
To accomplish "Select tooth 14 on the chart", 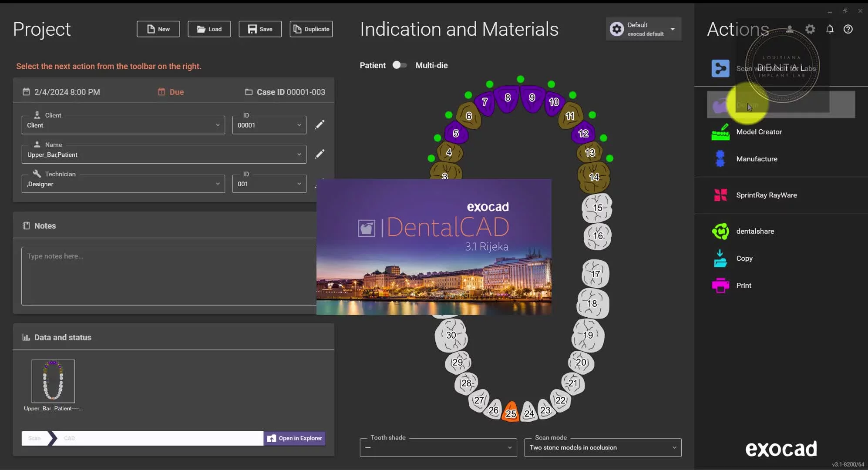I will (594, 177).
